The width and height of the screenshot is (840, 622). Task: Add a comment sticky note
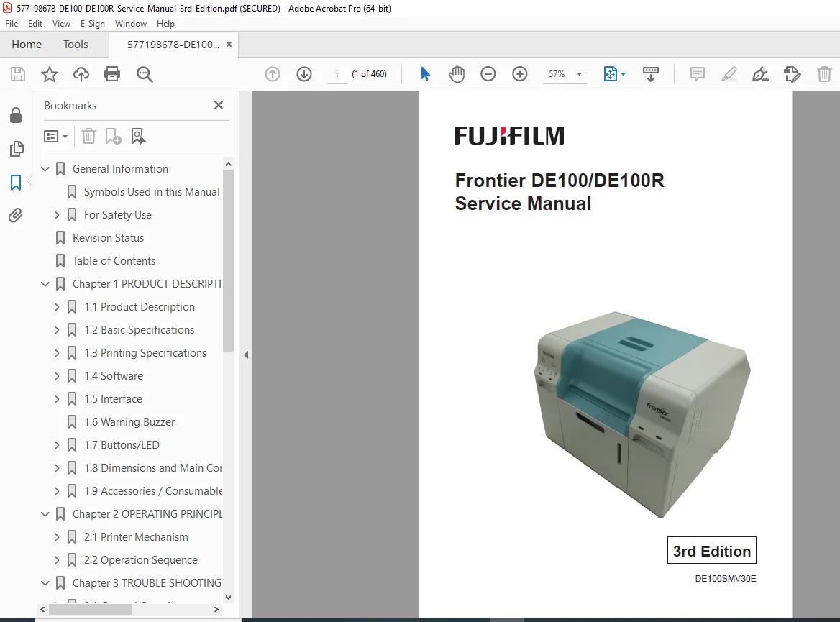click(x=697, y=74)
